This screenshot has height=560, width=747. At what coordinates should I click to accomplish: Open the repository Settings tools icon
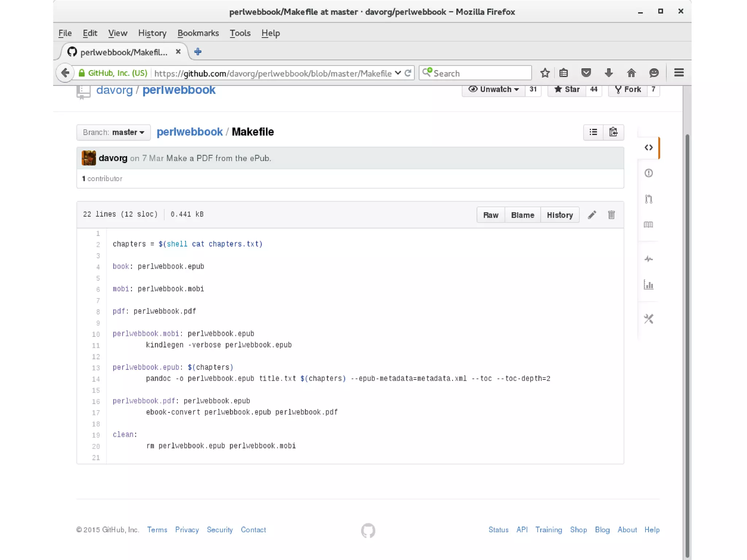click(648, 319)
